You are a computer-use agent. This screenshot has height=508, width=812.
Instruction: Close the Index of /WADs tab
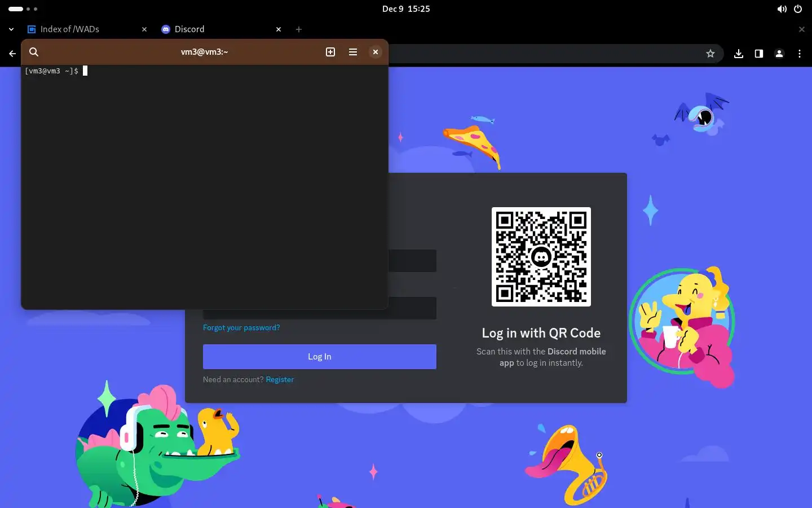pyautogui.click(x=144, y=29)
